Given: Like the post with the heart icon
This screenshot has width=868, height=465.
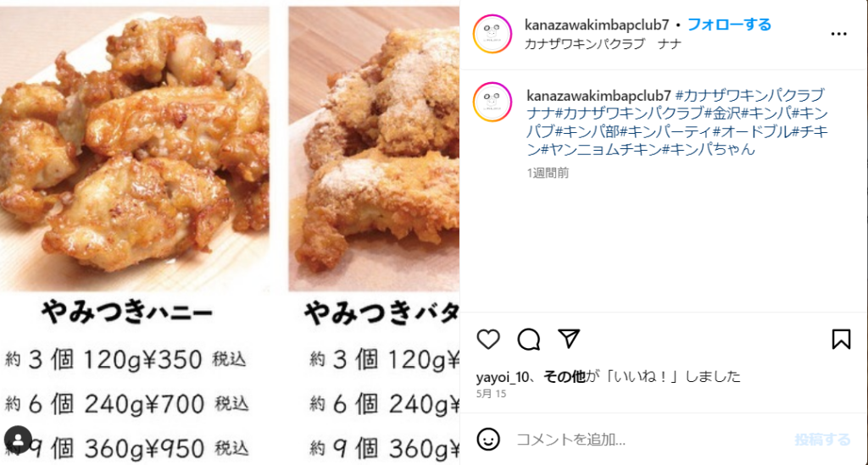Looking at the screenshot, I should pyautogui.click(x=488, y=339).
